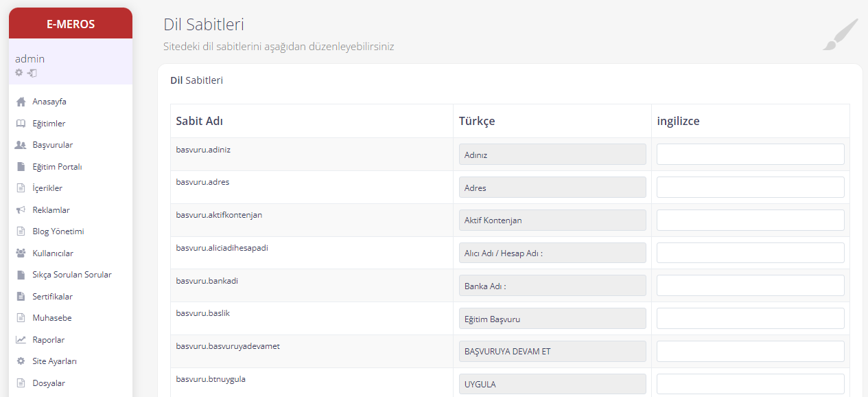Viewport: 868px width, 397px height.
Task: Click the ingilizce field for basvuru.adres
Action: point(751,188)
